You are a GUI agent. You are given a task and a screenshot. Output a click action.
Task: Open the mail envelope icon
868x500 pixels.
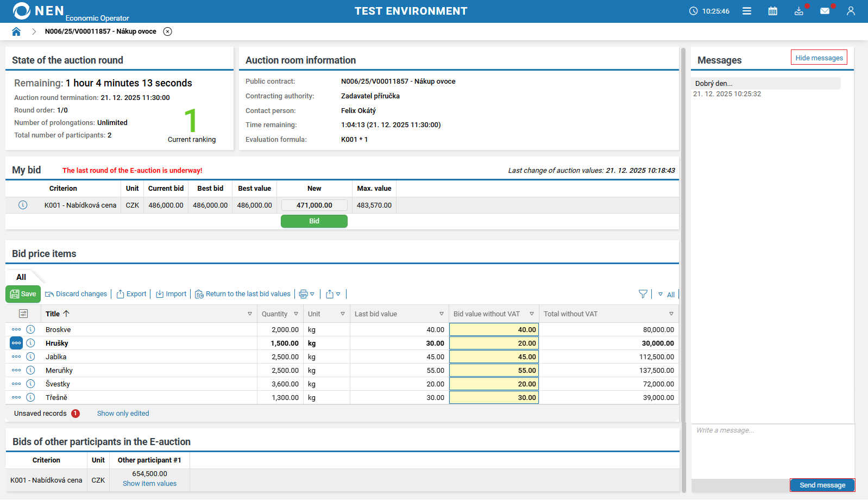pos(825,11)
